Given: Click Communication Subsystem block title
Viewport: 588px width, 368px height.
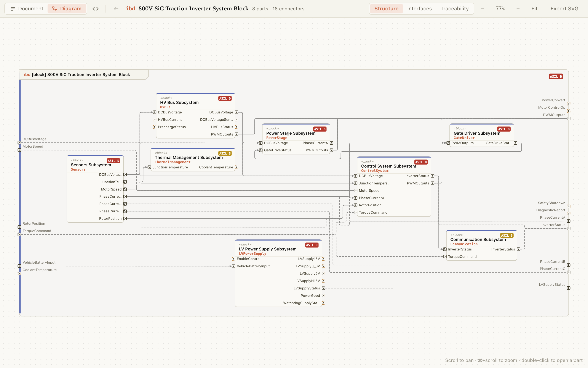Looking at the screenshot, I should tap(478, 239).
